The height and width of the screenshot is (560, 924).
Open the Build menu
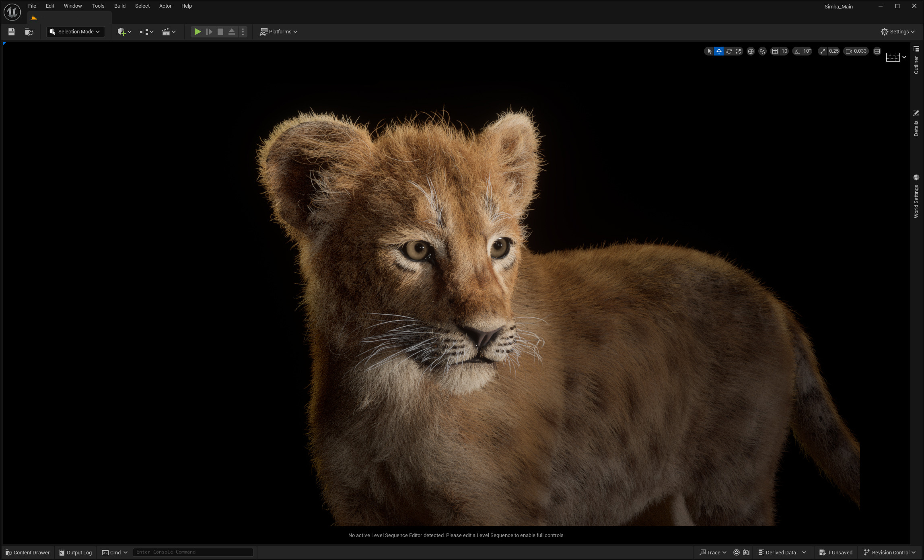[120, 6]
